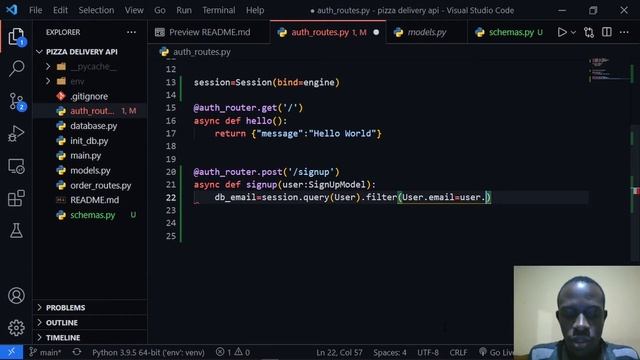Open README.md in explorer tree
The image size is (640, 360).
pos(90,200)
